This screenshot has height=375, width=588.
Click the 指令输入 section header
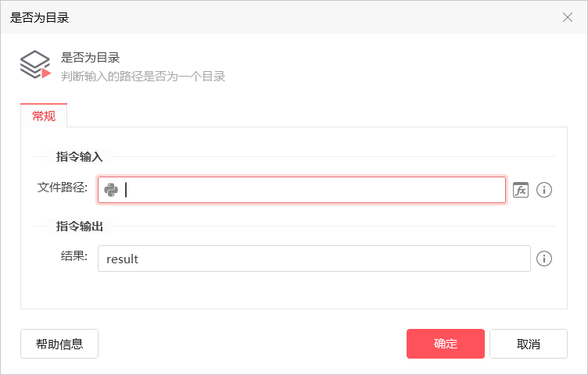click(79, 156)
